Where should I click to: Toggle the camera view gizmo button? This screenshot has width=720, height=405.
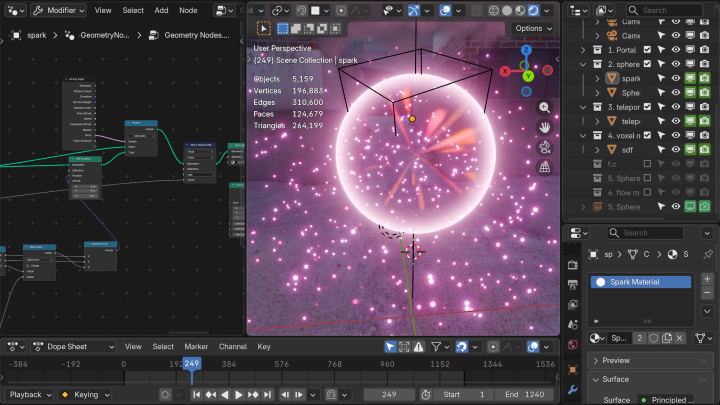(x=545, y=147)
